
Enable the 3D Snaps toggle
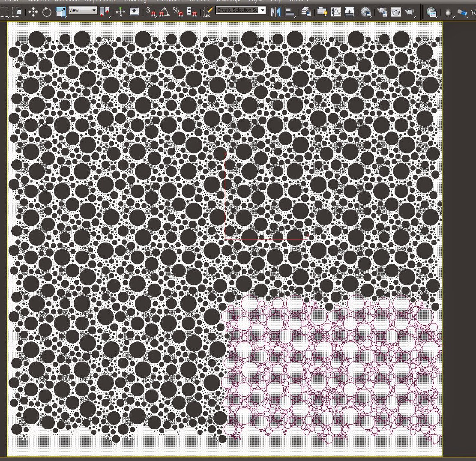coord(151,12)
